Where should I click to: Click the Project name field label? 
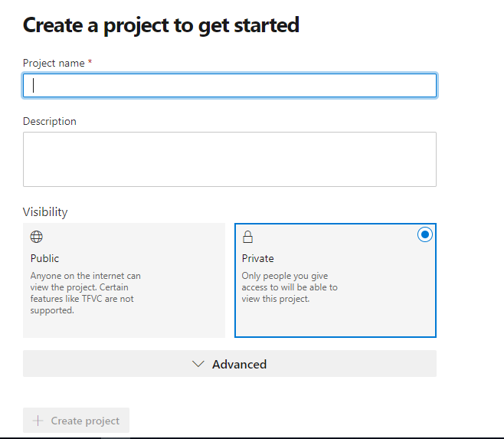(x=54, y=63)
